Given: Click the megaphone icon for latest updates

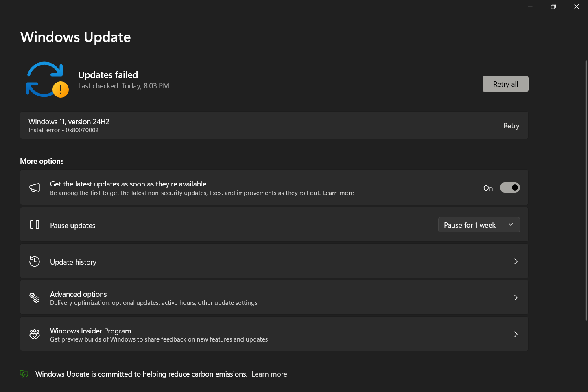Looking at the screenshot, I should point(35,188).
